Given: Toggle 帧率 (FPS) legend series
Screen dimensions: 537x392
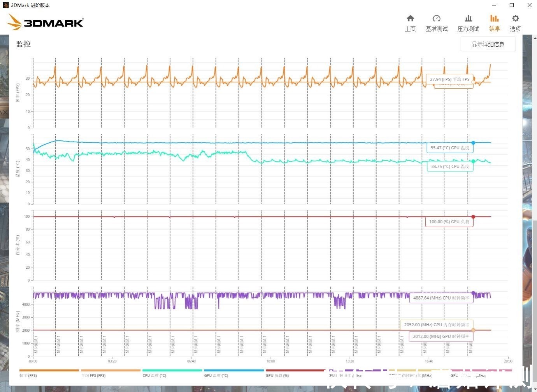Looking at the screenshot, I should (49, 373).
